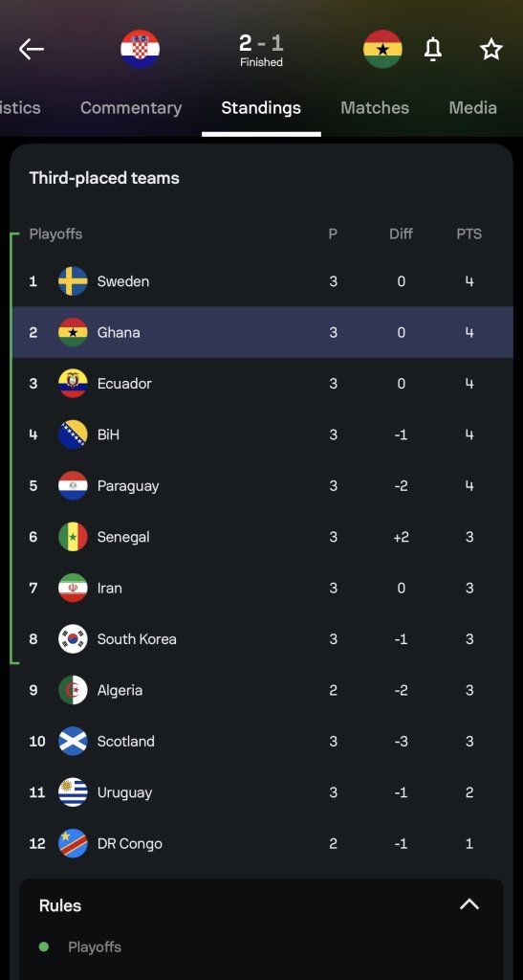The height and width of the screenshot is (980, 523).
Task: Open the Media tab
Action: tap(473, 107)
